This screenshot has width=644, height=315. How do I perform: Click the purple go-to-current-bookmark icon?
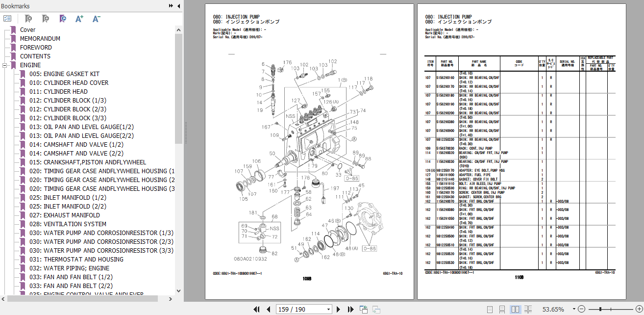tap(62, 19)
